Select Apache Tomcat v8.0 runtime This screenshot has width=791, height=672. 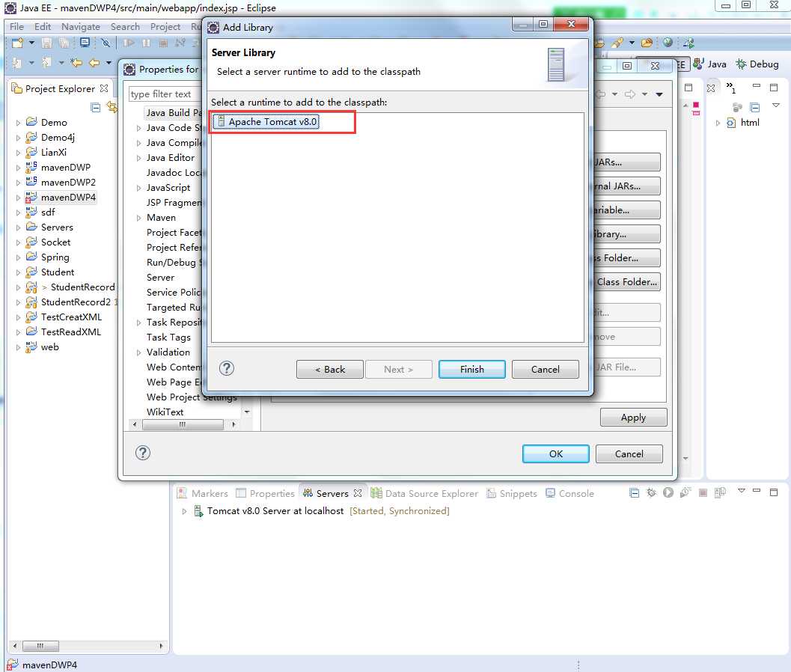tap(266, 122)
